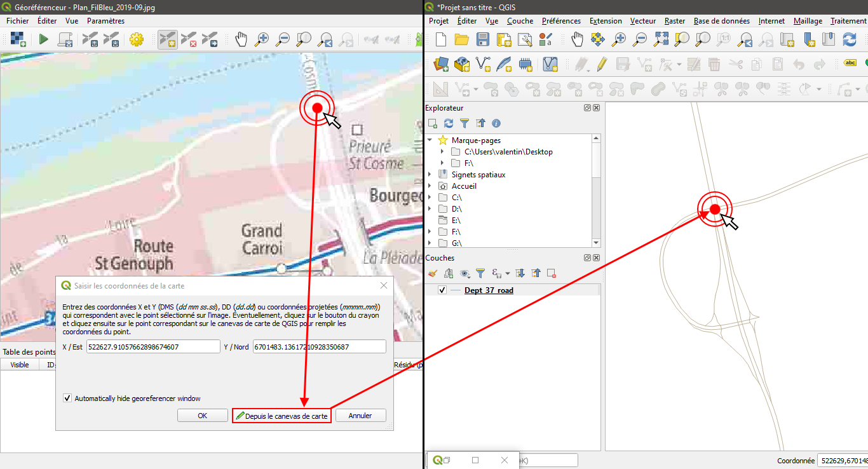This screenshot has width=868, height=469.
Task: Refresh the Explorateur panel
Action: [449, 123]
